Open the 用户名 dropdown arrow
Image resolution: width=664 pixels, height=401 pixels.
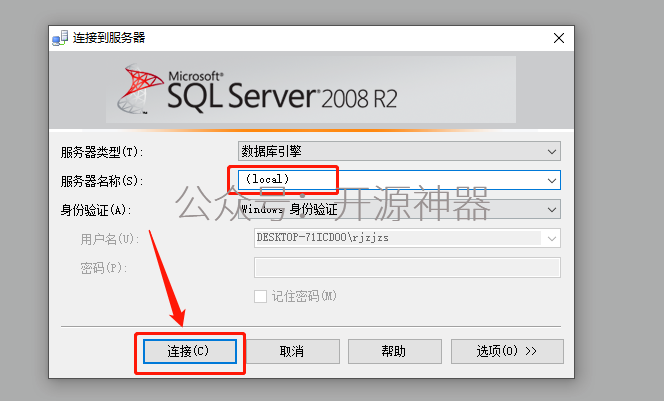(x=551, y=238)
